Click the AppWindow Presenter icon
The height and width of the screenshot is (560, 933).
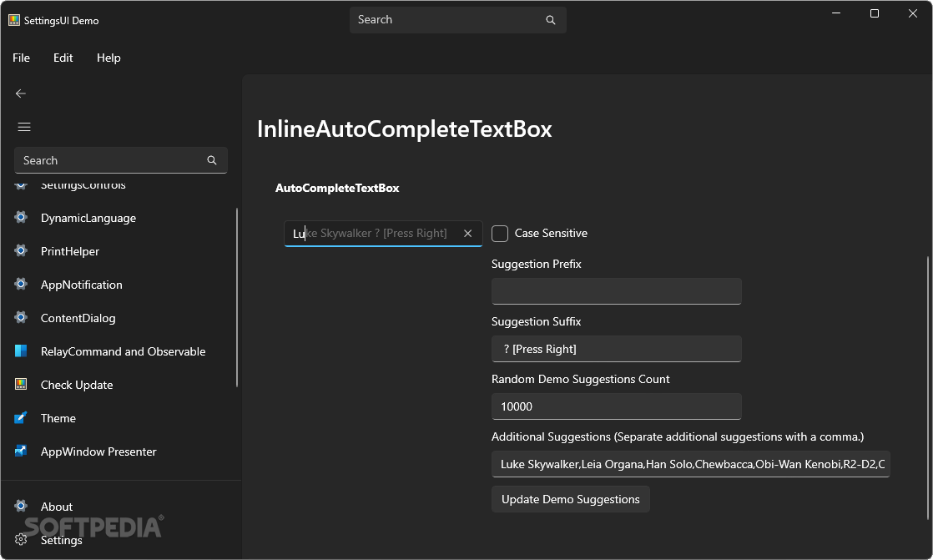[x=21, y=451]
